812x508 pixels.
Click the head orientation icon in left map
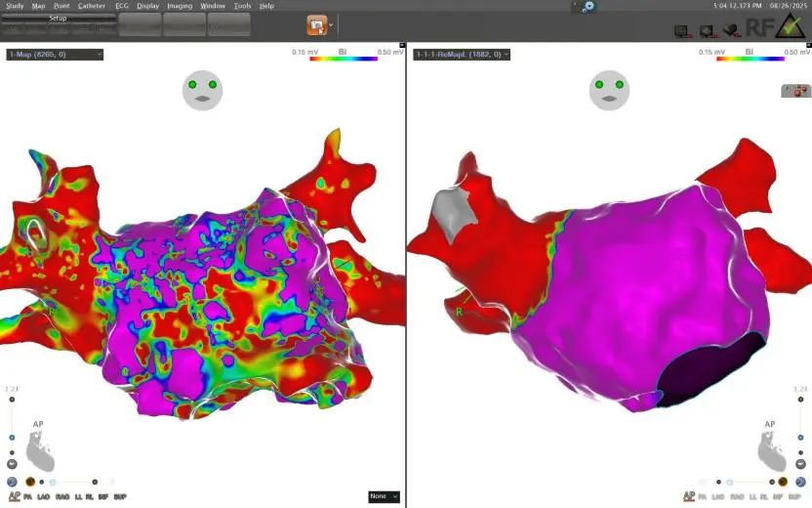[202, 90]
